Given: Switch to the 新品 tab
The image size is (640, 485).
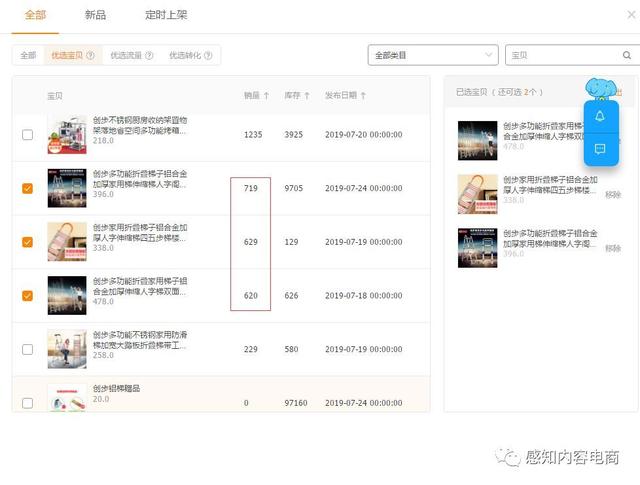Looking at the screenshot, I should (x=95, y=15).
